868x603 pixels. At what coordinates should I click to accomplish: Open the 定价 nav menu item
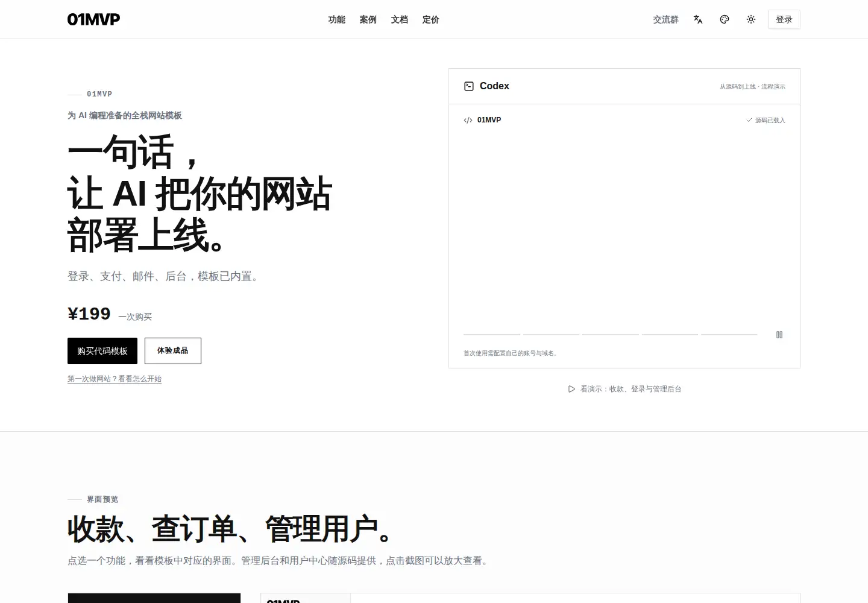click(430, 19)
